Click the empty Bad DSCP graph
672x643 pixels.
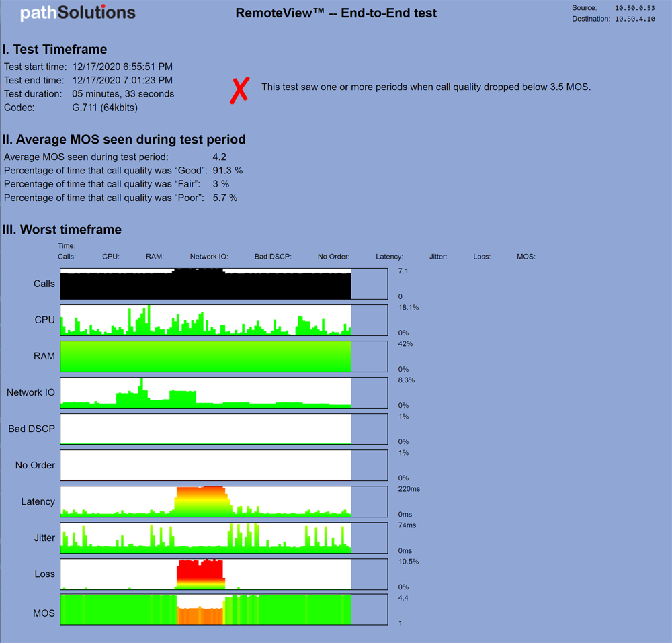pyautogui.click(x=206, y=429)
